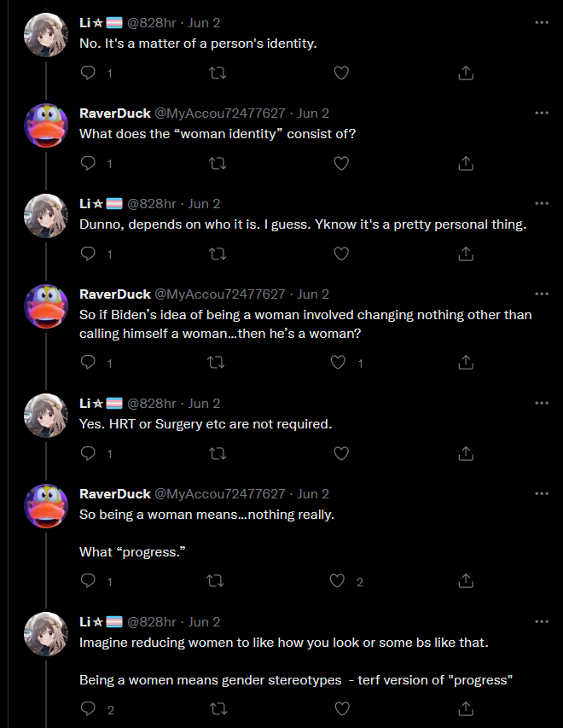Share the "So if Biden's idea" tweet
The height and width of the screenshot is (728, 563).
[466, 363]
